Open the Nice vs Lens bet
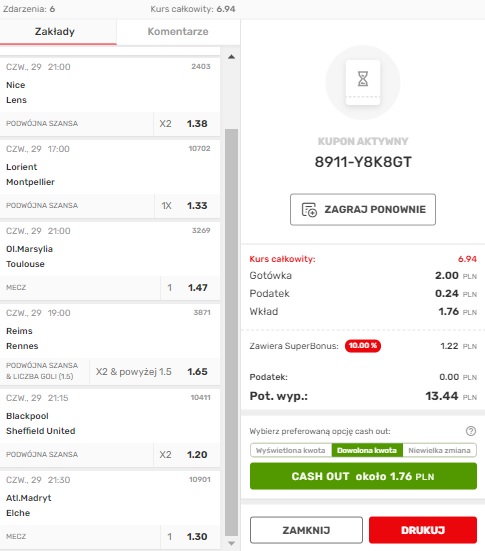 point(110,97)
